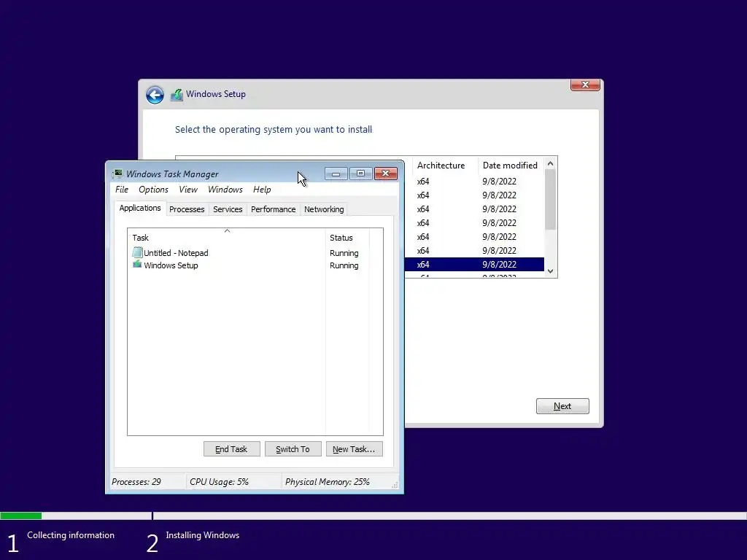Click the back arrow in Windows Setup
Viewport: 747px width, 560px height.
coord(155,95)
